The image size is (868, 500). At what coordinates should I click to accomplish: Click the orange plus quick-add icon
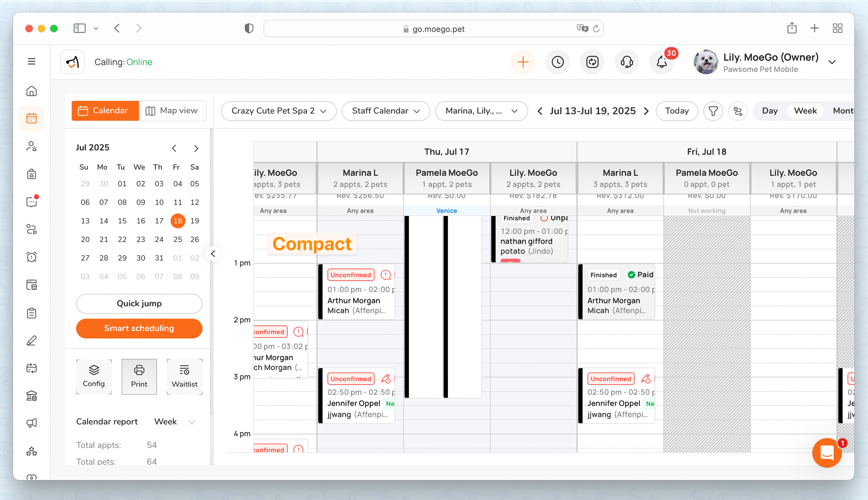point(523,62)
